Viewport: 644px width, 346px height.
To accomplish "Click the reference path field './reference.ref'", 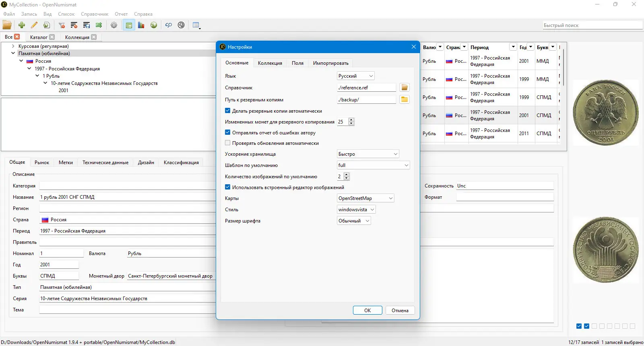I will (x=366, y=88).
